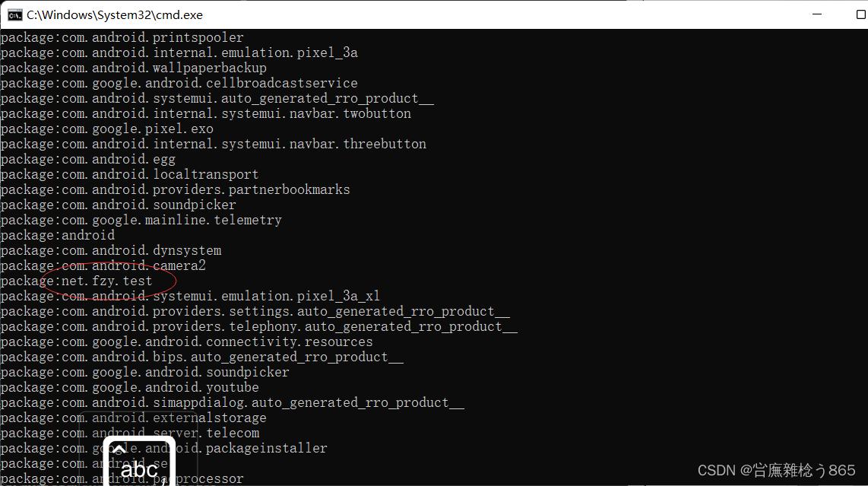This screenshot has height=486, width=868.
Task: Click the com.google.android.cellbroadcastservice line
Action: (x=179, y=83)
